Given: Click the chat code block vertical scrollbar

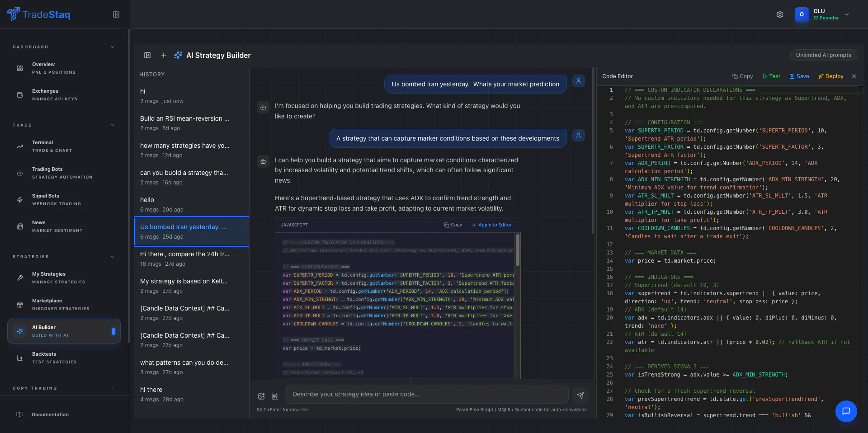Looking at the screenshot, I should pyautogui.click(x=518, y=249).
